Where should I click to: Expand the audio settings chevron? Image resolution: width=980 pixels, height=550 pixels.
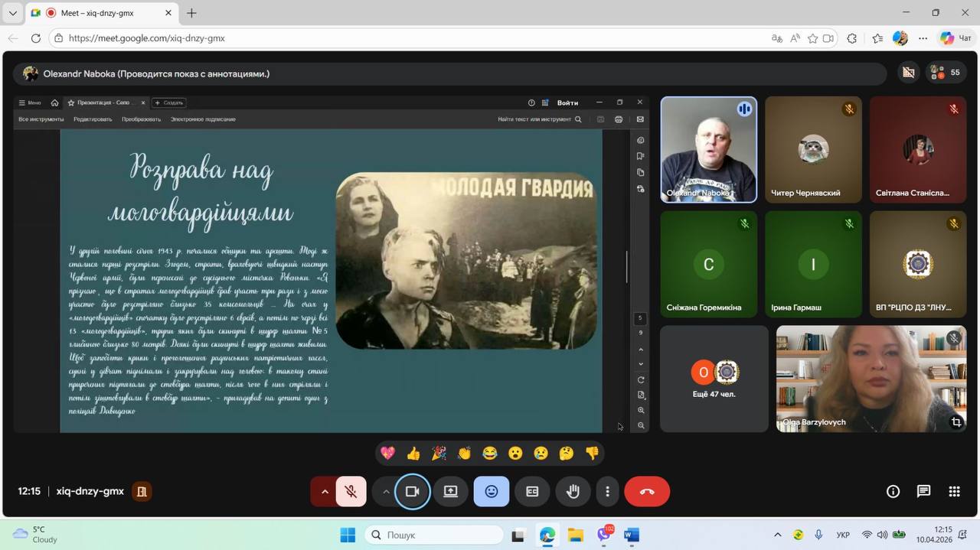pos(325,492)
